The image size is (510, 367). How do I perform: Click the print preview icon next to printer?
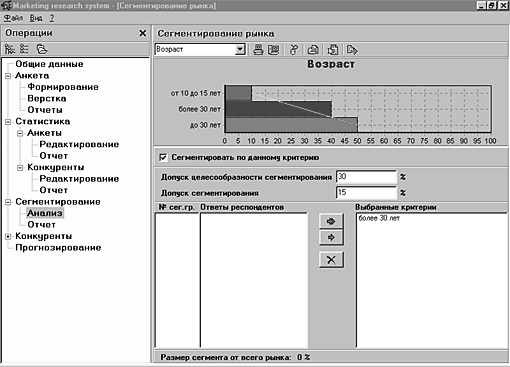[274, 50]
